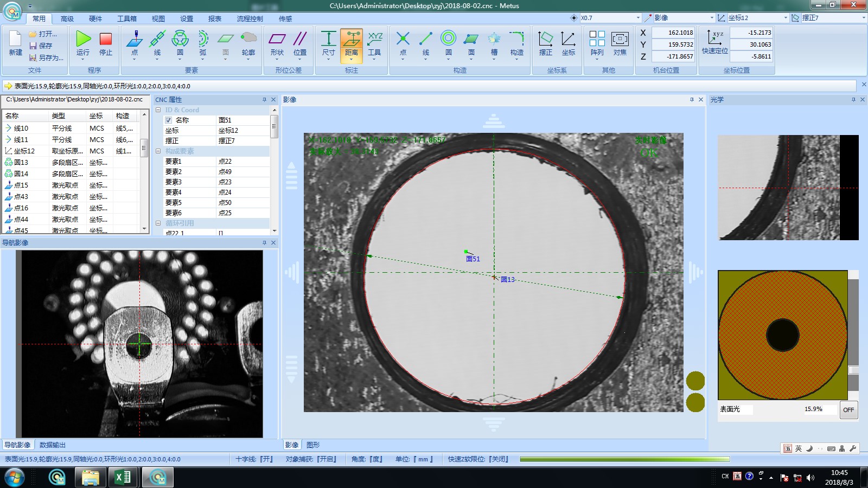Click the Array (阵列) icon
This screenshot has height=488, width=868.
coord(597,39)
